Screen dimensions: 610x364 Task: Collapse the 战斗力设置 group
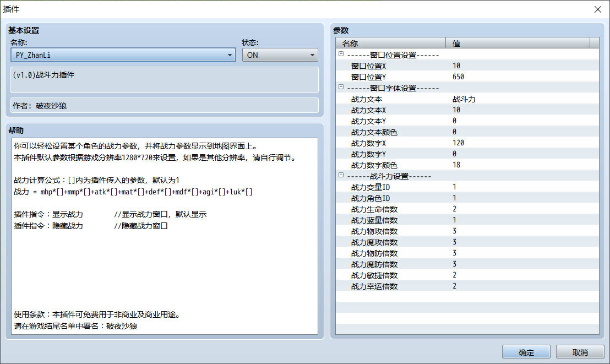pyautogui.click(x=341, y=175)
